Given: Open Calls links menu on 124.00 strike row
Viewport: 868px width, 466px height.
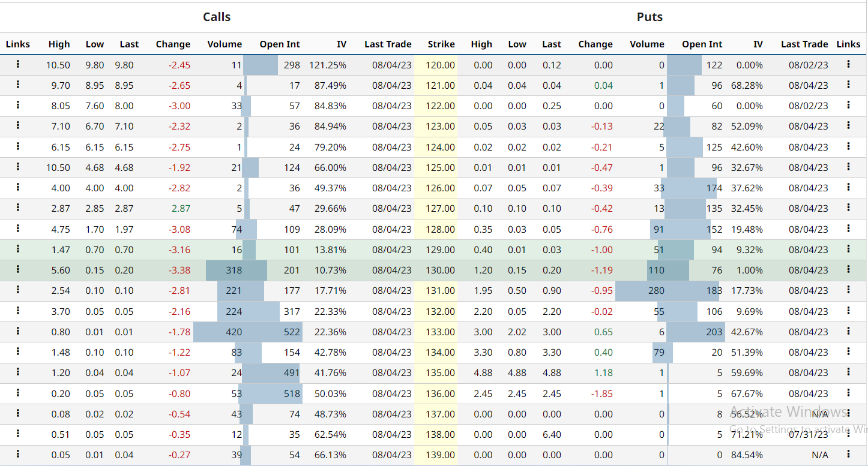Looking at the screenshot, I should [x=18, y=146].
